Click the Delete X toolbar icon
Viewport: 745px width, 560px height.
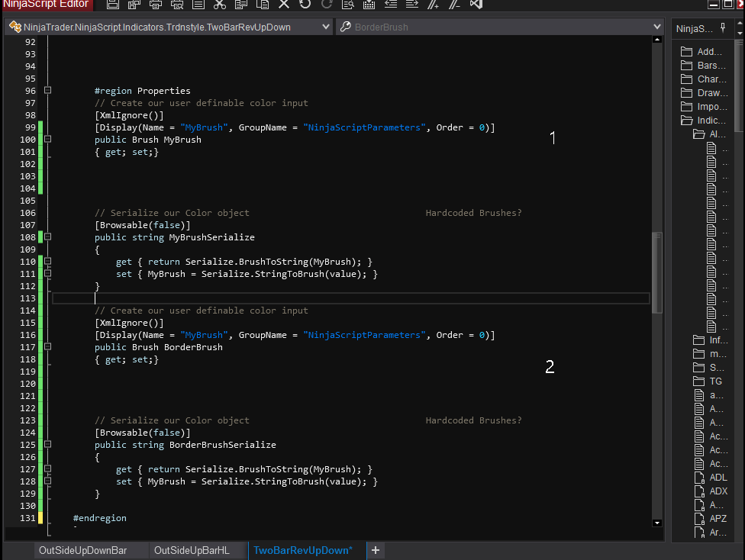(x=284, y=5)
